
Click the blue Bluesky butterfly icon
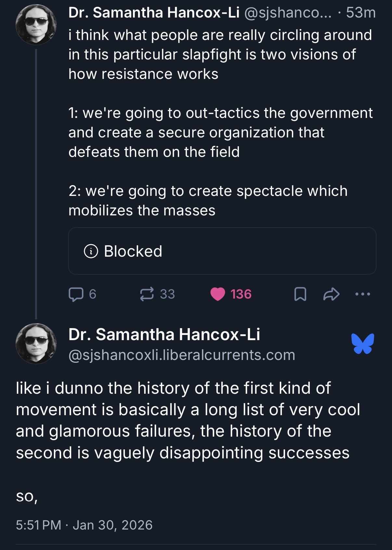362,343
